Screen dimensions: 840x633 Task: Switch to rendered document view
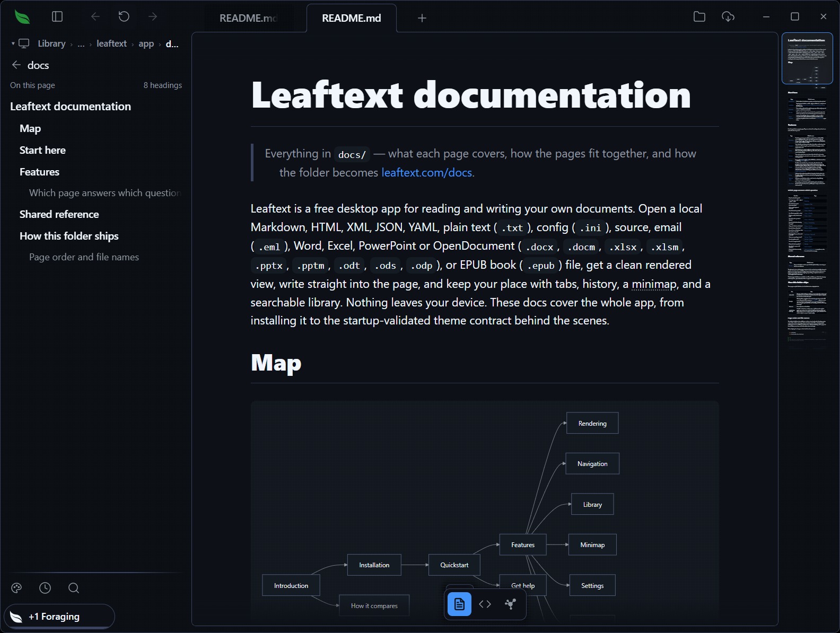point(459,604)
